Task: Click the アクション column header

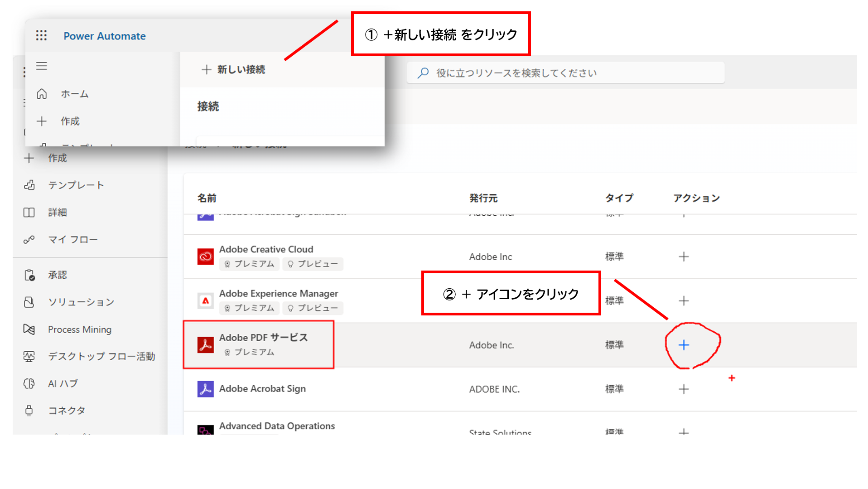Action: (x=696, y=198)
